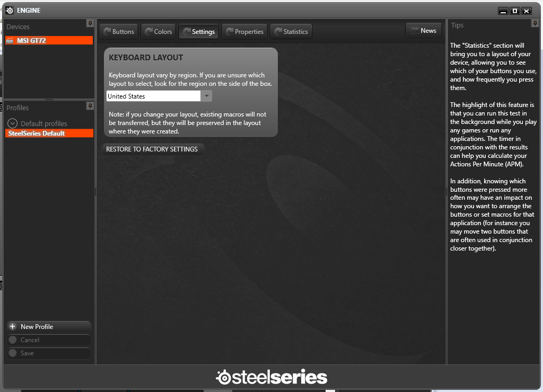Click the Profiles panel heading
Viewport: 543px width, 392px height.
[x=17, y=108]
